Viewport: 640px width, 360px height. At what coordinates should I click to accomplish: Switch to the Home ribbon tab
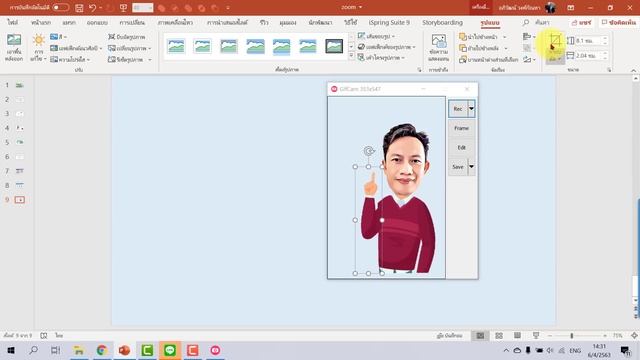click(x=41, y=23)
